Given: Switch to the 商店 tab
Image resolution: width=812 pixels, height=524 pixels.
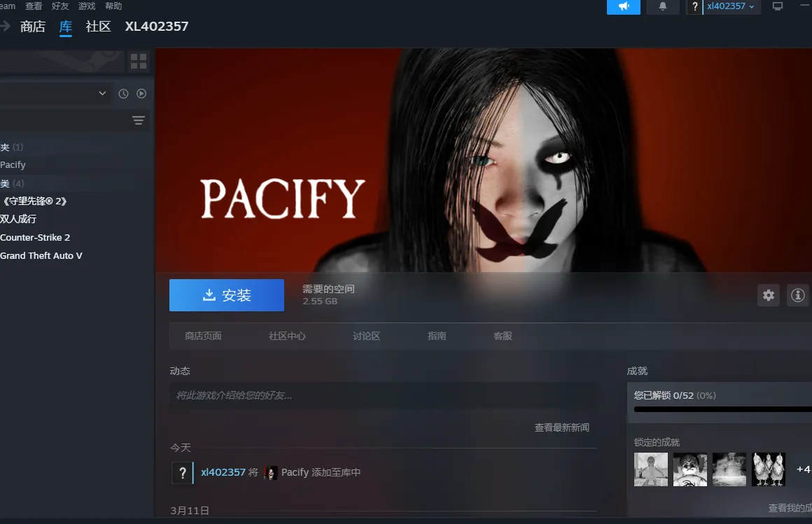Looking at the screenshot, I should coord(33,27).
